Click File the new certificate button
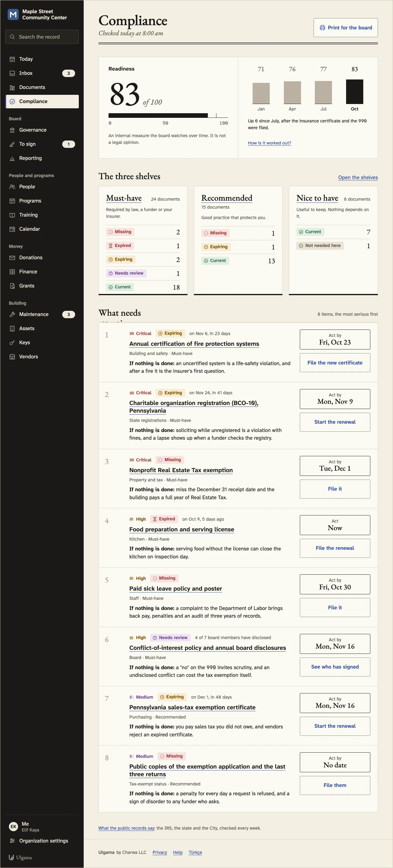 pyautogui.click(x=335, y=363)
